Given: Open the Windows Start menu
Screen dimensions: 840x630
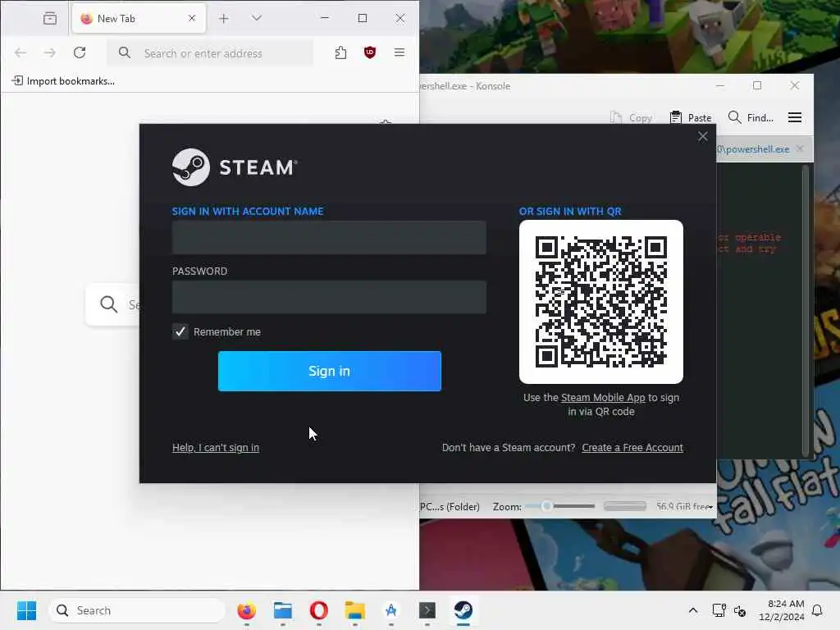Looking at the screenshot, I should coord(26,610).
